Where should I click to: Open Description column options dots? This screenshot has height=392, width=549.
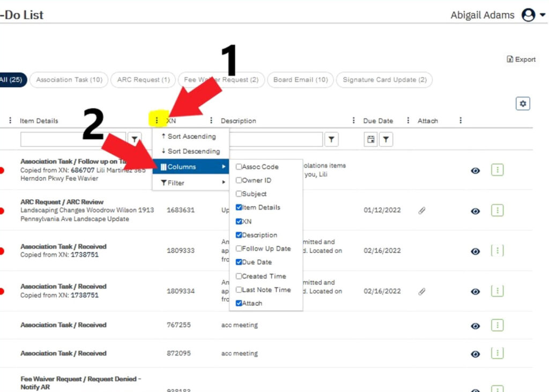click(354, 120)
